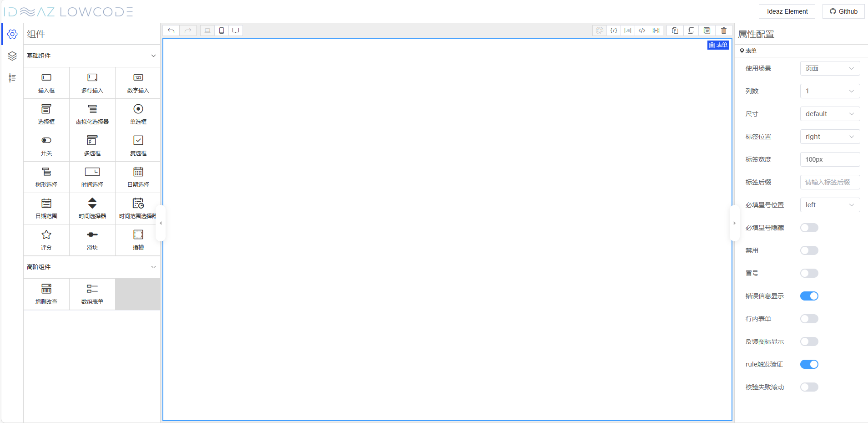Image resolution: width=868 pixels, height=423 pixels.
Task: Collapse the 高阶组件 section
Action: click(153, 267)
